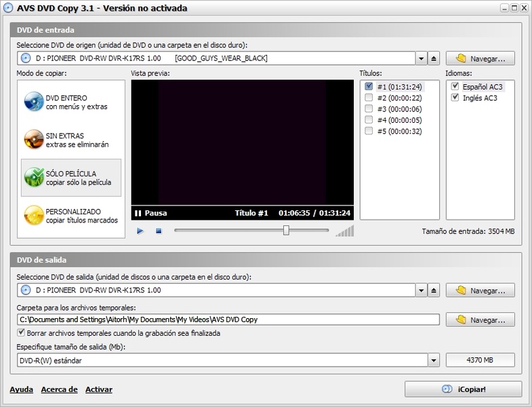532x407 pixels.
Task: Eject the output DVD drive
Action: click(433, 290)
